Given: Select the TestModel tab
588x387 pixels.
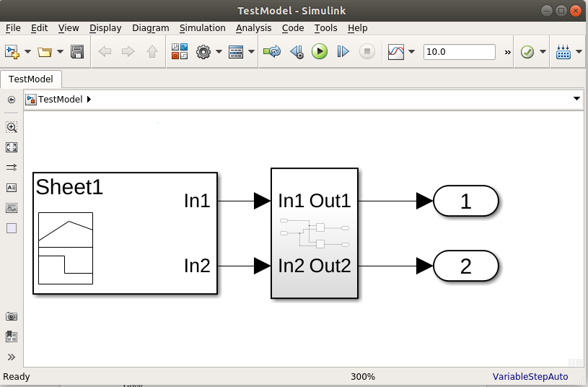Looking at the screenshot, I should [31, 79].
